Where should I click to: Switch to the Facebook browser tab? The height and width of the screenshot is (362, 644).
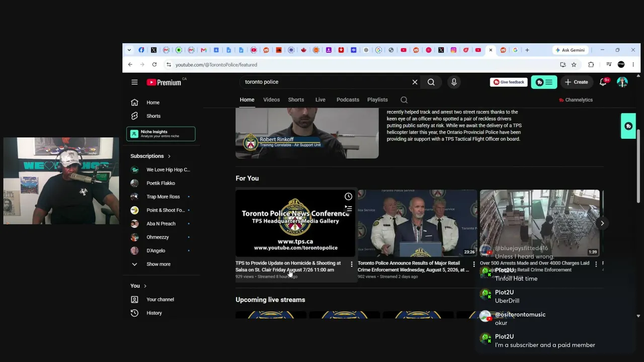[141, 50]
